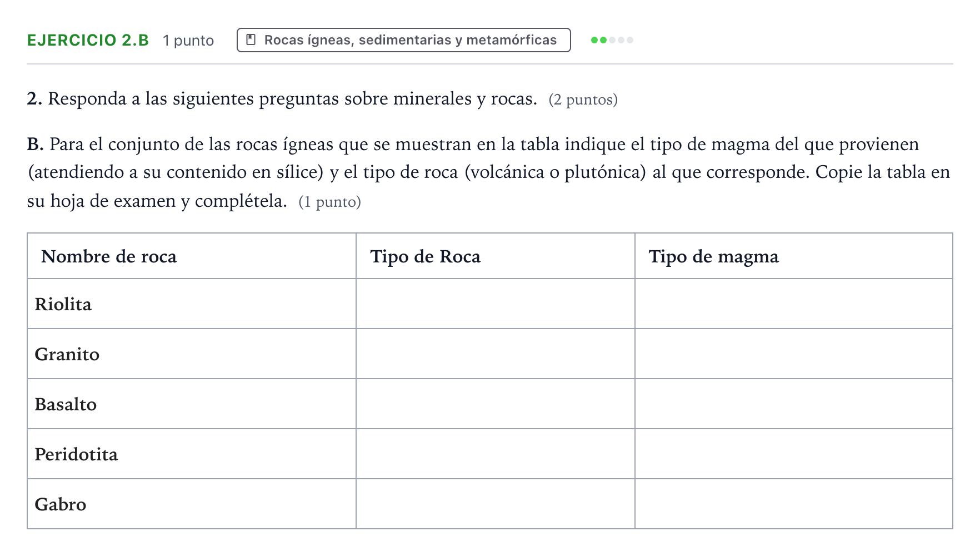Click the Riolita row label
The image size is (980, 556).
tap(63, 304)
